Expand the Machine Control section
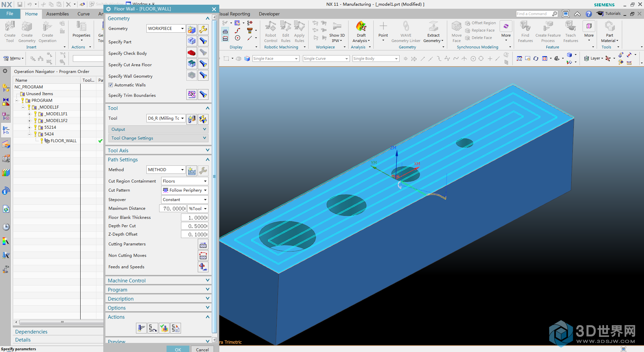This screenshot has width=644, height=352. (x=158, y=280)
